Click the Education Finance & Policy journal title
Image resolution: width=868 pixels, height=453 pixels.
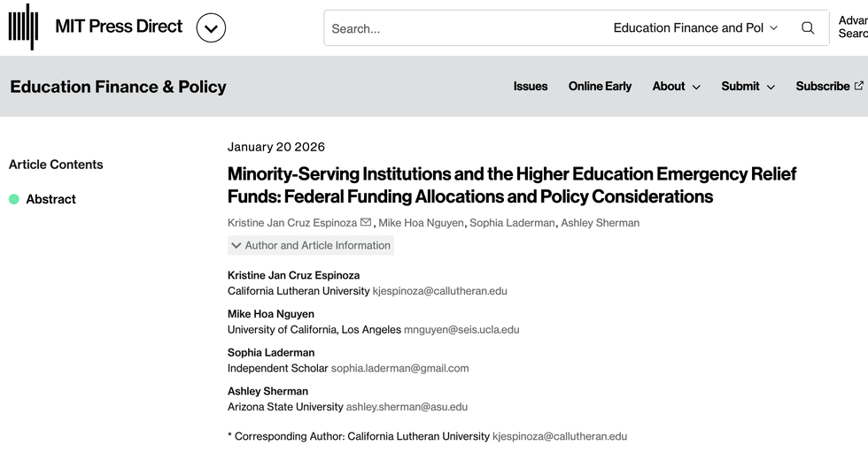[x=118, y=87]
